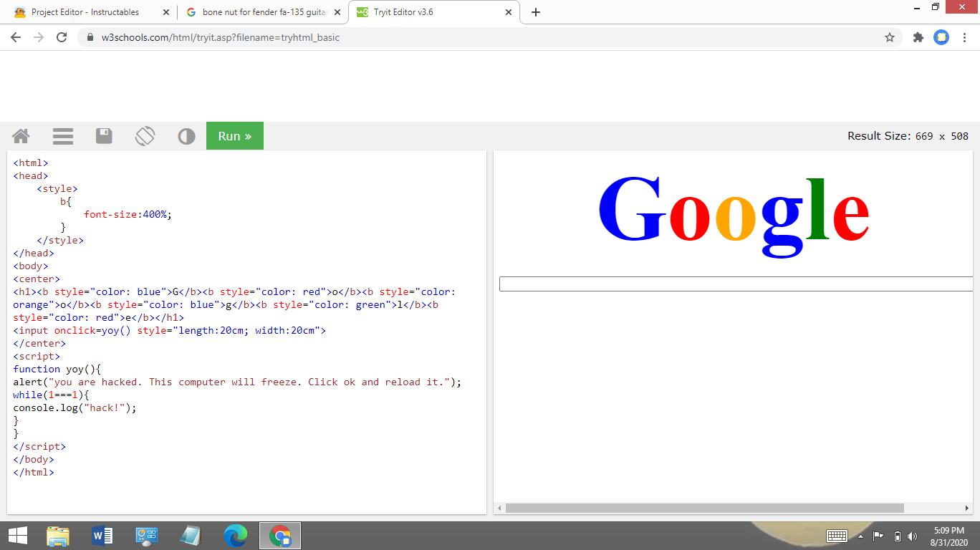Switch to the bone nut Google search tab

click(258, 12)
